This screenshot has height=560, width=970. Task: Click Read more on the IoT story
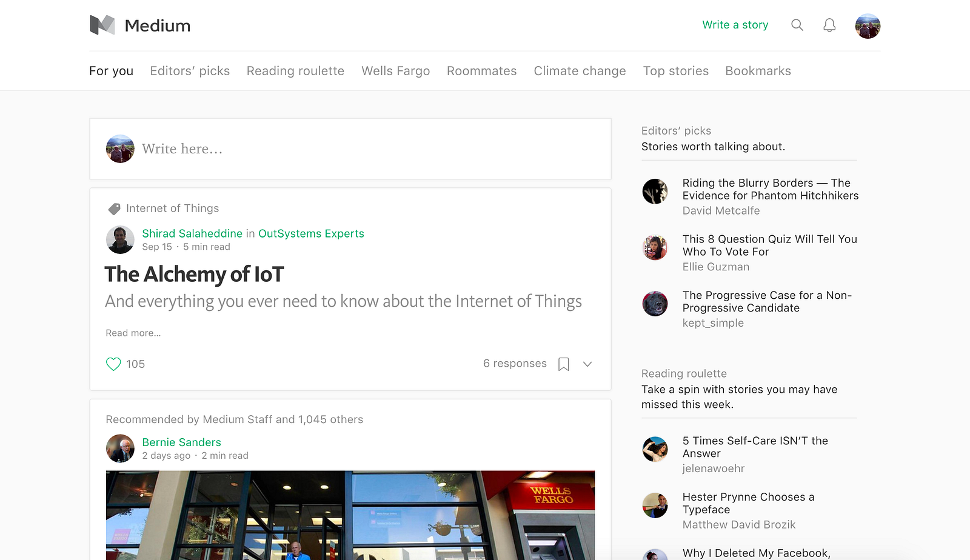click(133, 333)
